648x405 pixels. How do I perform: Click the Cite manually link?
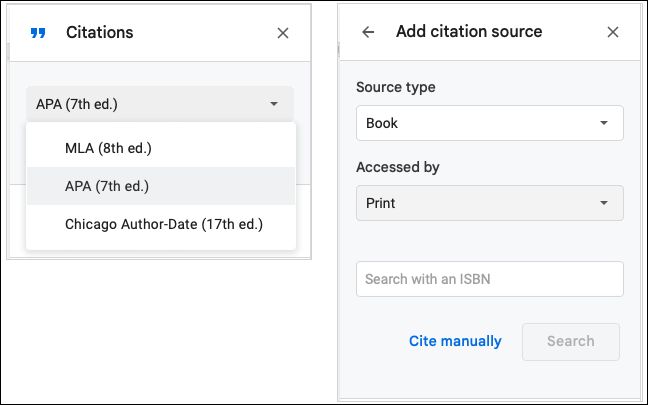coord(455,341)
